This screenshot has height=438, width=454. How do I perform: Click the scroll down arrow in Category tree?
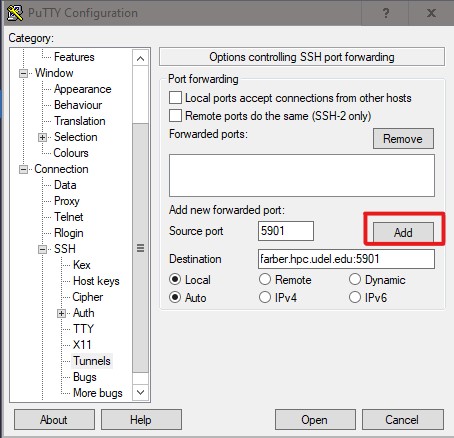(x=140, y=392)
